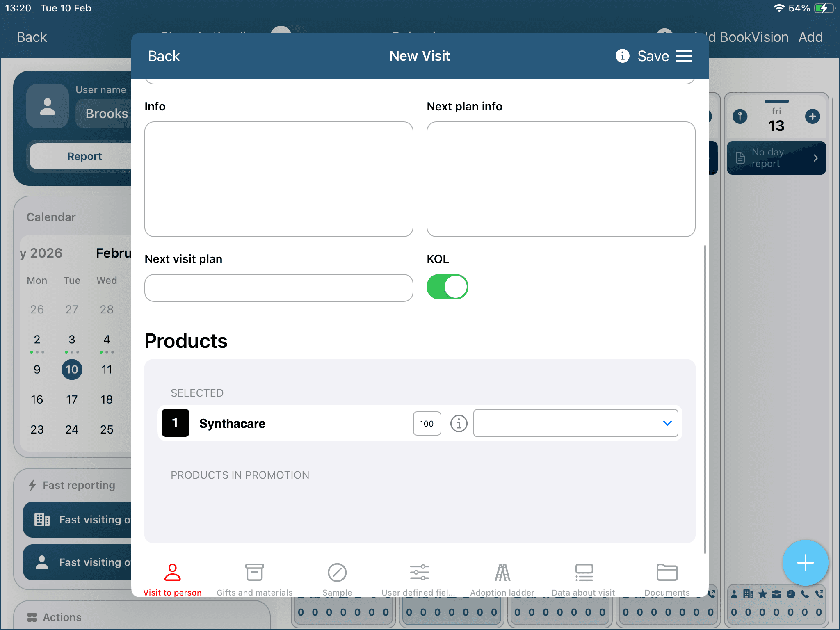Viewport: 840px width, 630px height.
Task: Click location pin icon on Friday 13
Action: (740, 116)
